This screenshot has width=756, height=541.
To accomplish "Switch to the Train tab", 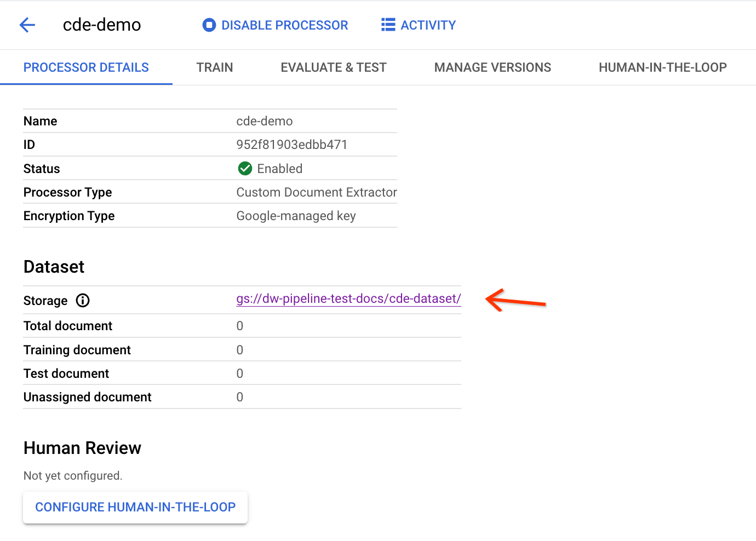I will tap(215, 67).
